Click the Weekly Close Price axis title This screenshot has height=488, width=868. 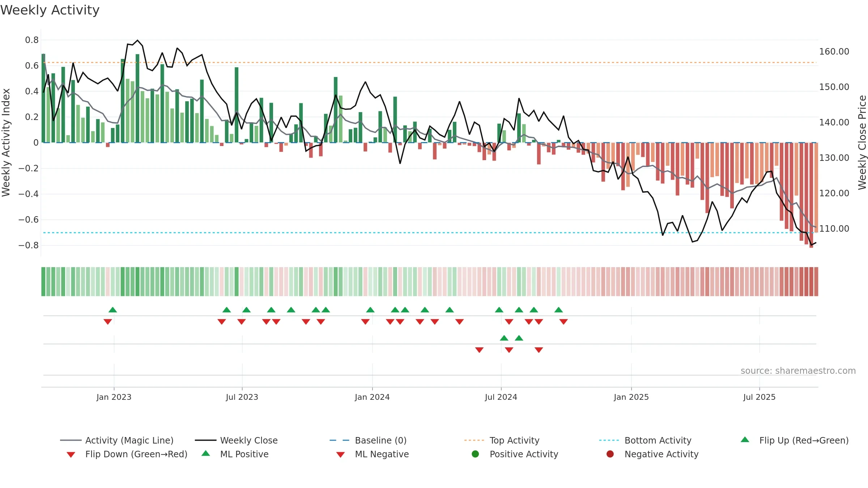pos(862,142)
